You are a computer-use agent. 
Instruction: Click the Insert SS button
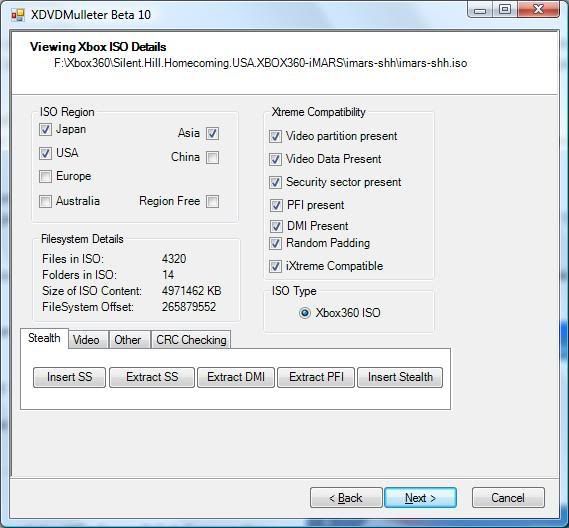tap(69, 377)
